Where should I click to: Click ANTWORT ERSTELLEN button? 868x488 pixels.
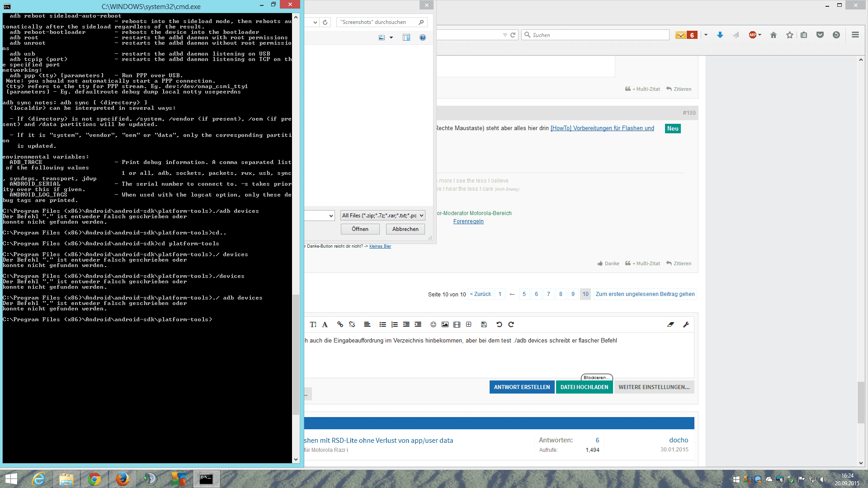point(522,387)
